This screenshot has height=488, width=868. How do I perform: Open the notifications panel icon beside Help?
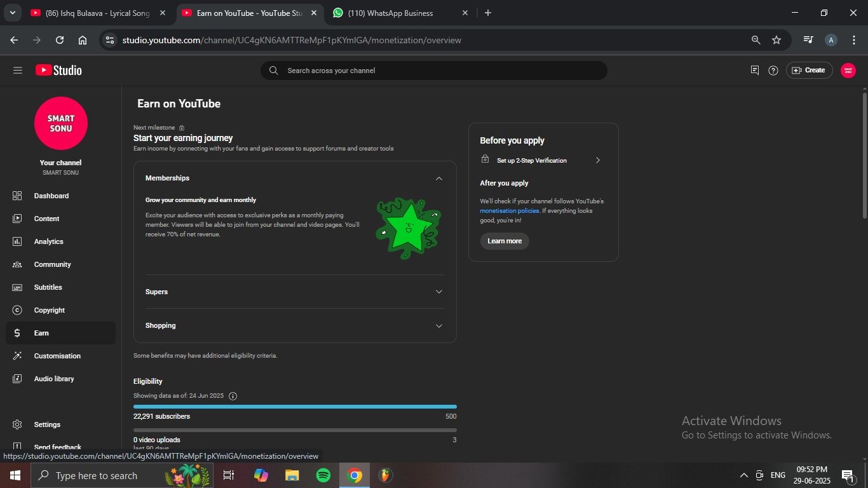[755, 71]
